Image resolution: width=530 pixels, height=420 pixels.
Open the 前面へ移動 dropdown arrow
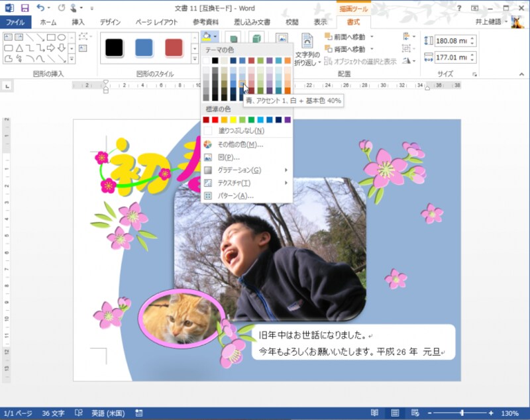pyautogui.click(x=372, y=37)
